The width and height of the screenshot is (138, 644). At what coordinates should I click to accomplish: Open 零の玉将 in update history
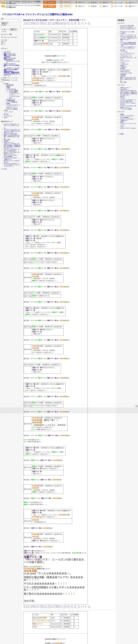(123, 50)
